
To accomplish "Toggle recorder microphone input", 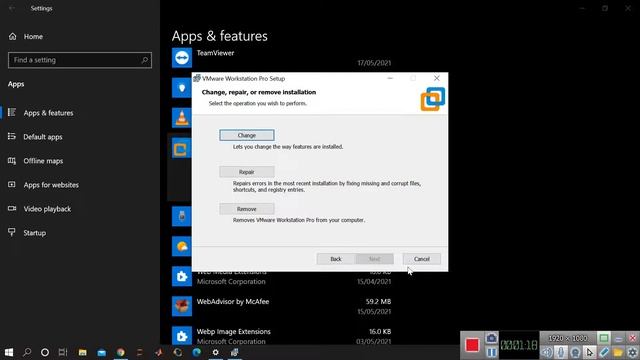I will (561, 352).
